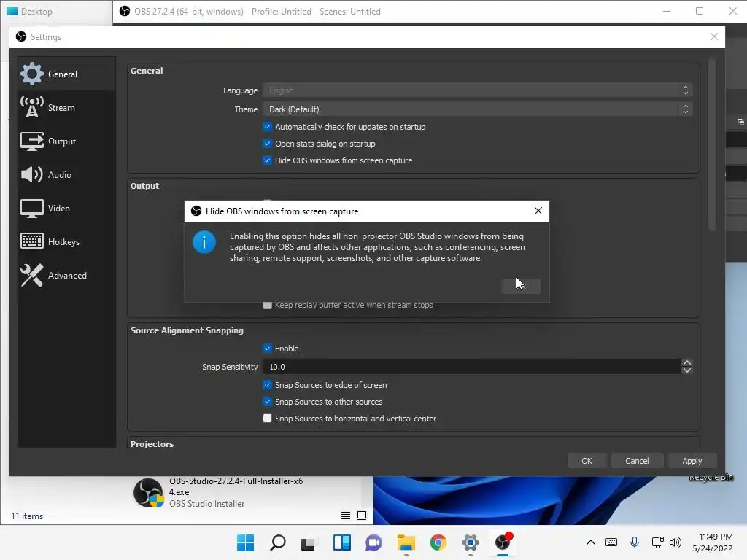
Task: Click OK in Settings
Action: pyautogui.click(x=587, y=461)
